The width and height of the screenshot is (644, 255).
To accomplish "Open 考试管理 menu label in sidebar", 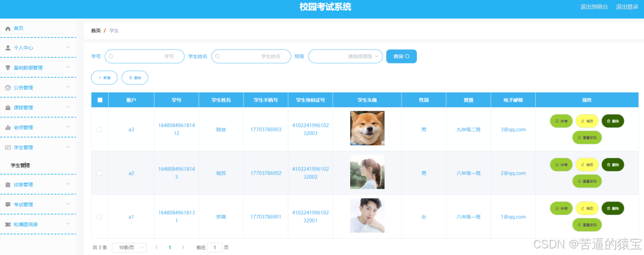I will tap(23, 205).
